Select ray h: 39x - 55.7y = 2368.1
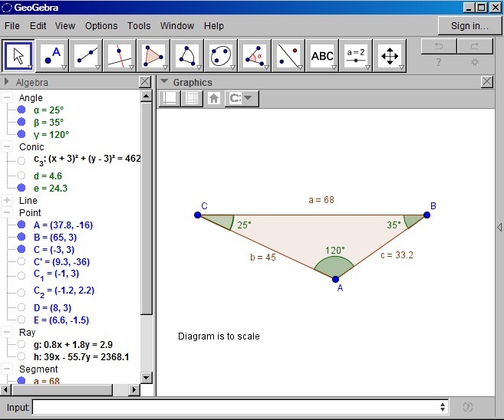Image resolution: width=504 pixels, height=420 pixels. pos(81,356)
